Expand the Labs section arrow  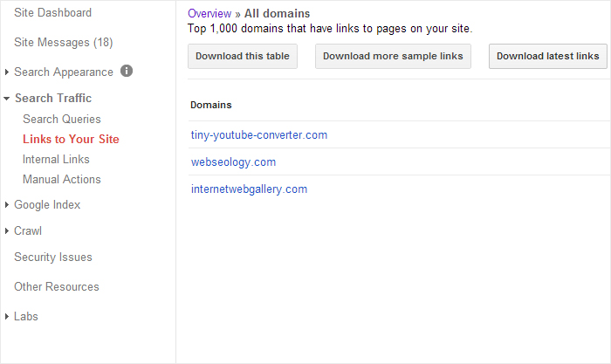pos(8,317)
